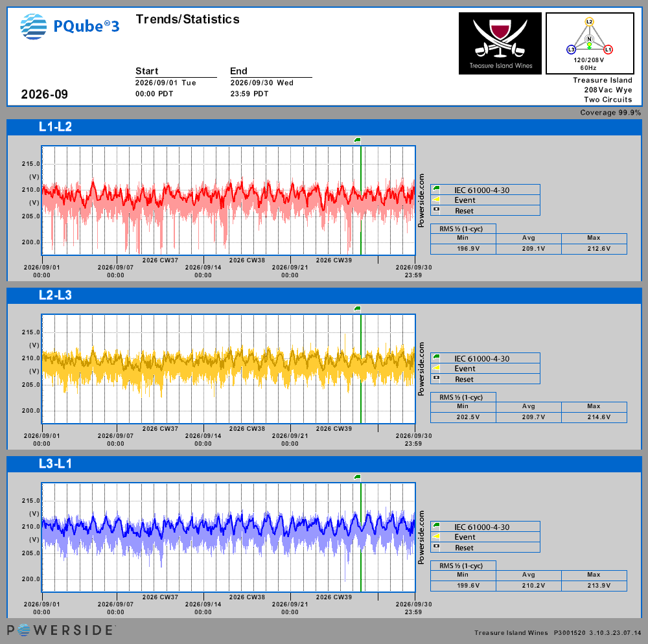Viewport: 648px width, 644px height.
Task: Click the Powerside.com link beside L3-L1 chart
Action: [x=421, y=538]
